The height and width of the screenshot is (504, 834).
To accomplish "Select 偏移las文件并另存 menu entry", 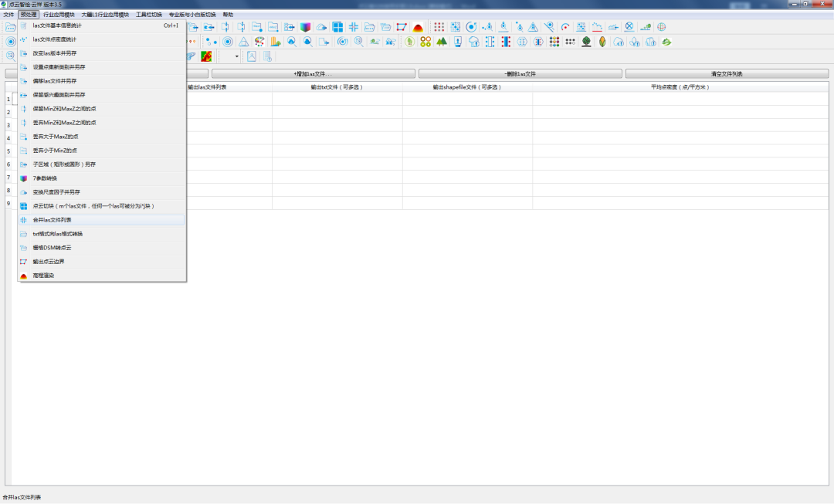I will tap(102, 81).
